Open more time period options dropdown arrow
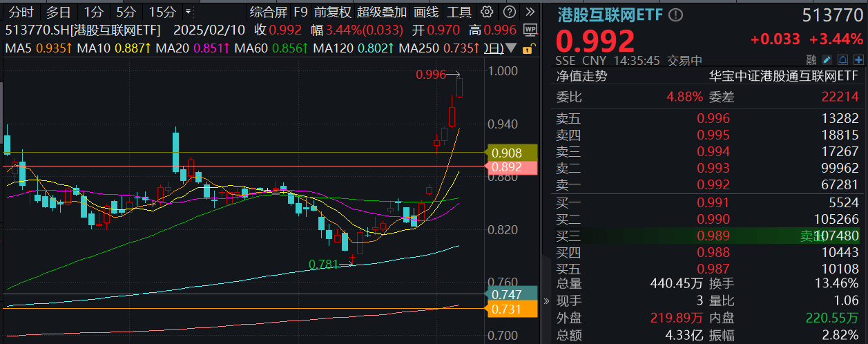 coord(188,12)
